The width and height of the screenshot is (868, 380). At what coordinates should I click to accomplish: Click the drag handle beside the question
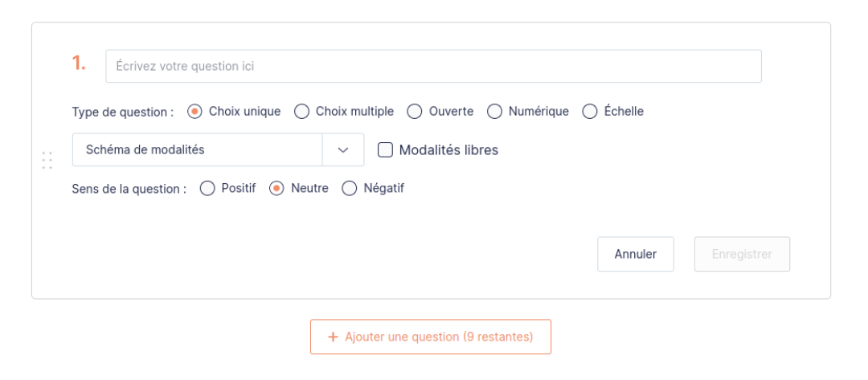click(x=47, y=160)
